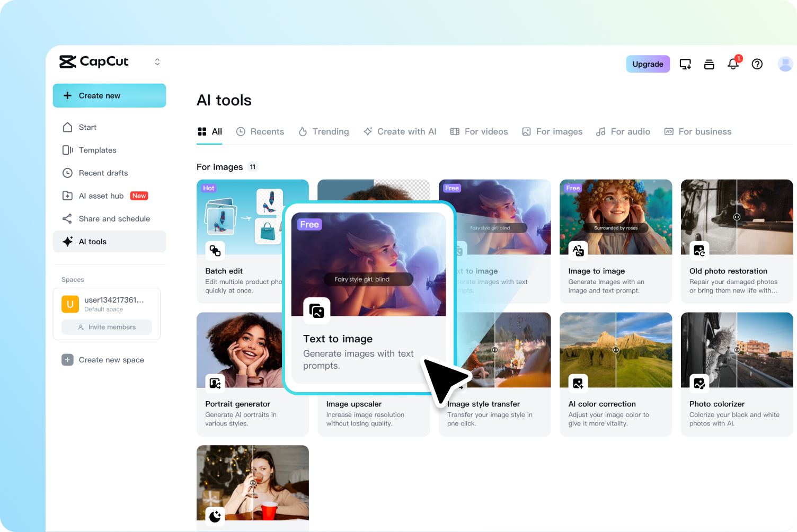Select the For audio tab

[x=623, y=131]
